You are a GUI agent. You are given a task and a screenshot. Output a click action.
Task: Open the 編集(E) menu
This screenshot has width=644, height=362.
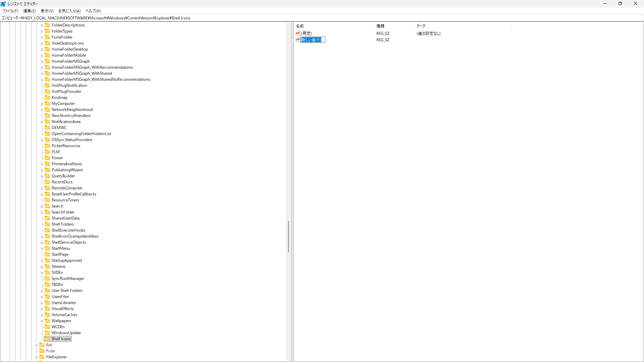(x=30, y=11)
